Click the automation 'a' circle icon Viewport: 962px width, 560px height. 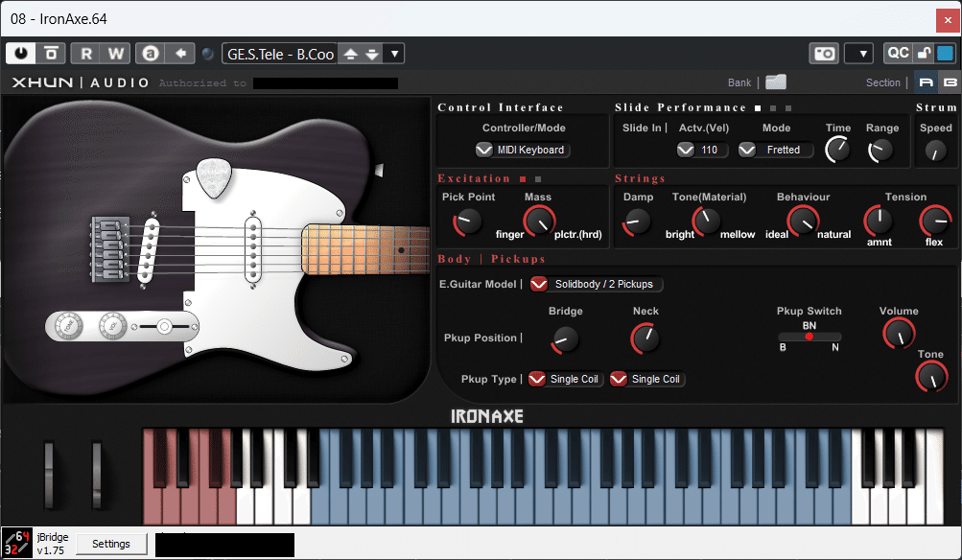(x=151, y=54)
